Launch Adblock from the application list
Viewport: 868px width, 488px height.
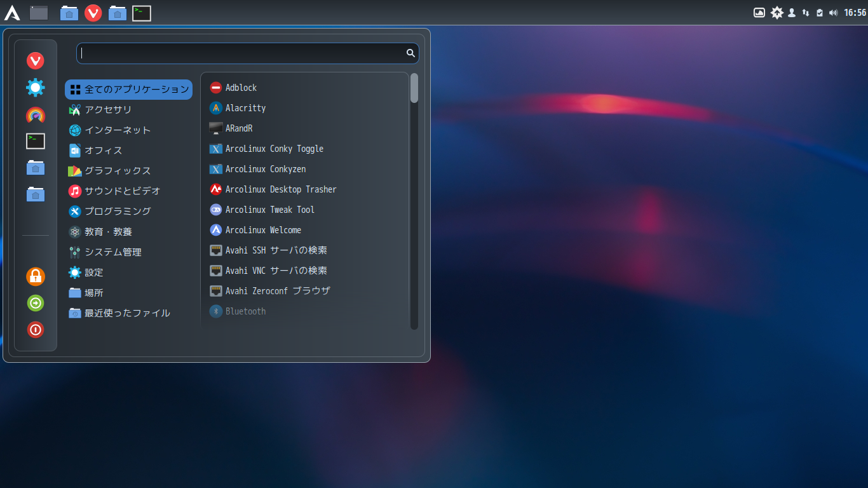304,88
